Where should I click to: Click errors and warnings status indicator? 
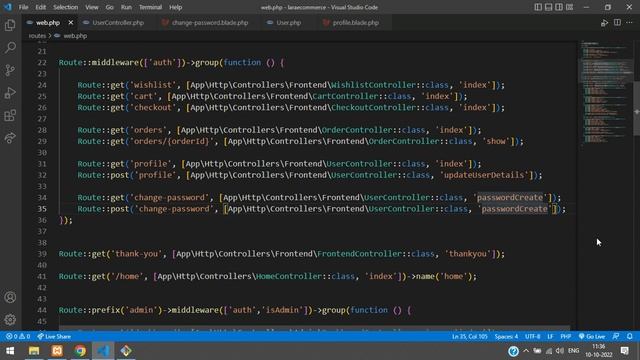[x=18, y=336]
